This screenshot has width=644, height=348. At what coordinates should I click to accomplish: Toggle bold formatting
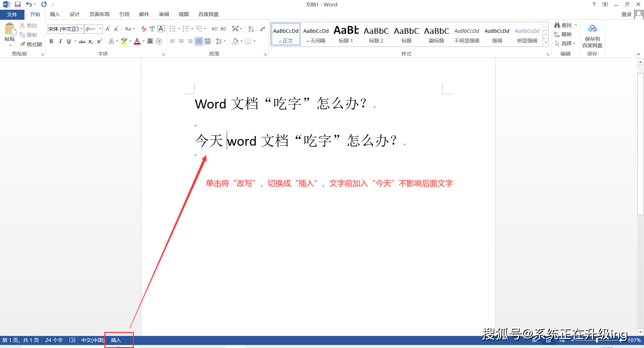point(51,41)
